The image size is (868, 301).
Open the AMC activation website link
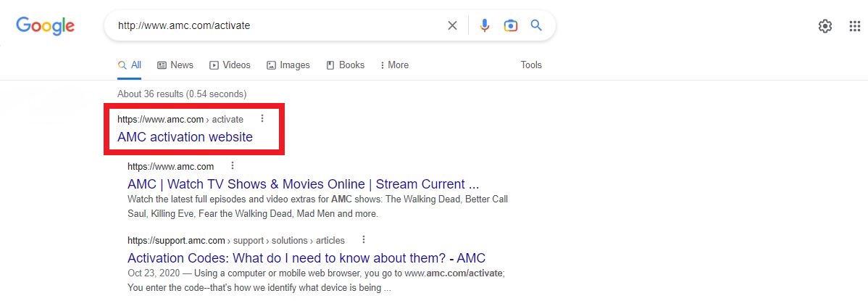(x=185, y=137)
